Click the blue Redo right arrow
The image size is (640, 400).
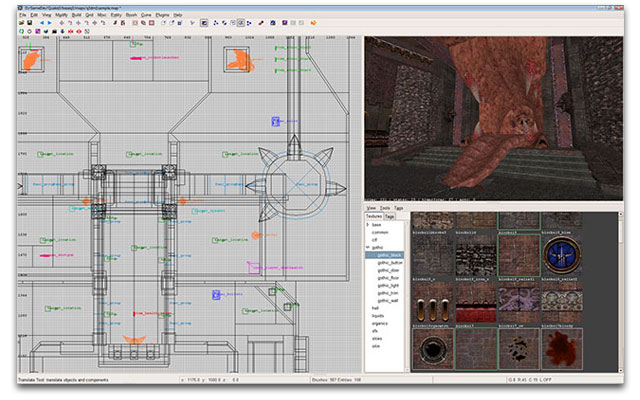coord(50,23)
